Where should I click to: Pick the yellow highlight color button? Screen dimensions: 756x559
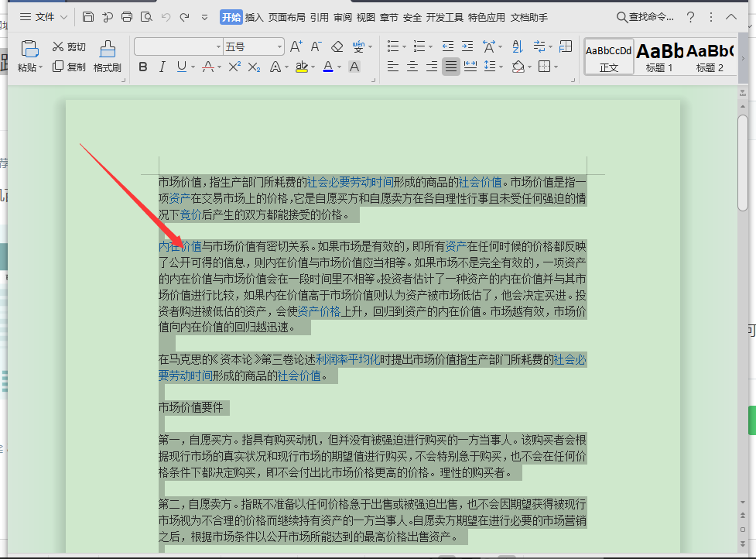(302, 67)
